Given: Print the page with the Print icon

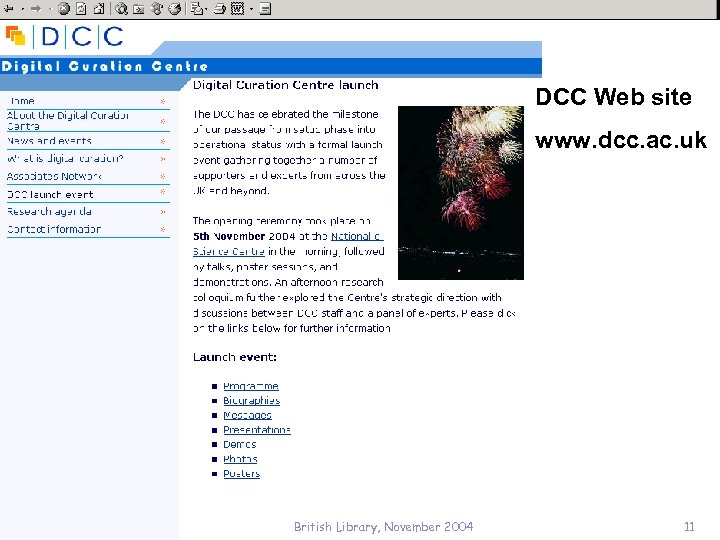Looking at the screenshot, I should 220,8.
